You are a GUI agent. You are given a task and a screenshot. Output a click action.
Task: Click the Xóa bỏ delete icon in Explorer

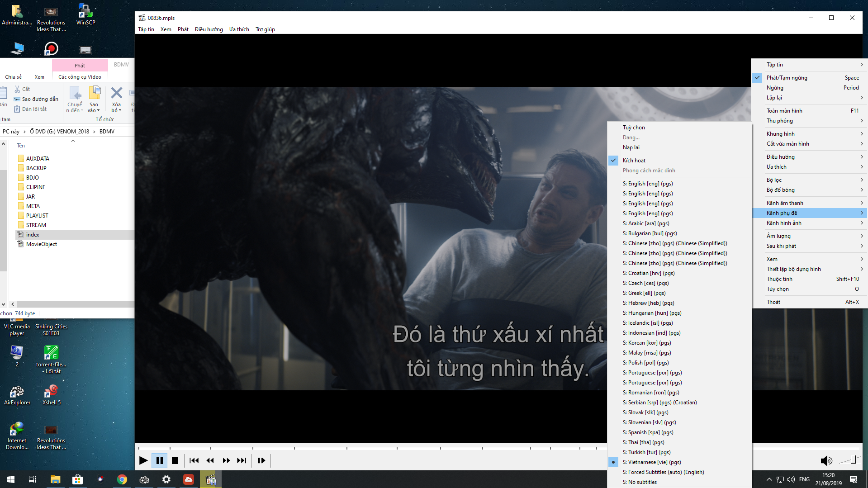[x=116, y=99]
